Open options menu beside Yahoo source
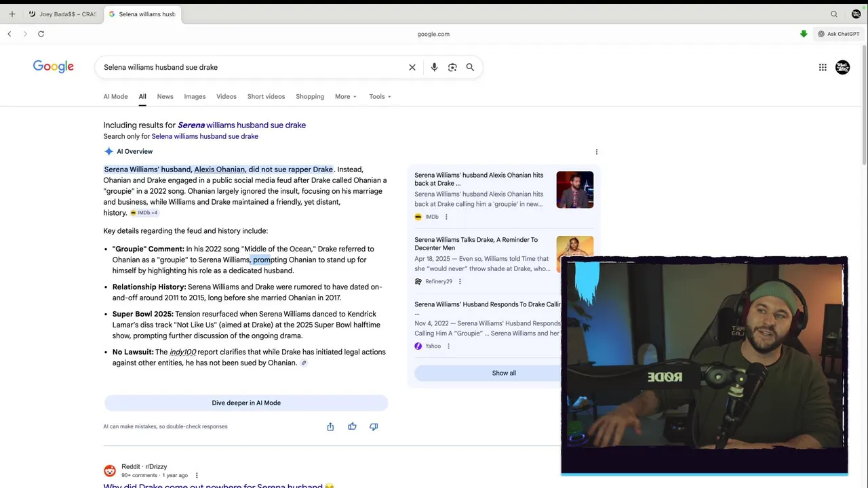The image size is (868, 488). (x=448, y=346)
